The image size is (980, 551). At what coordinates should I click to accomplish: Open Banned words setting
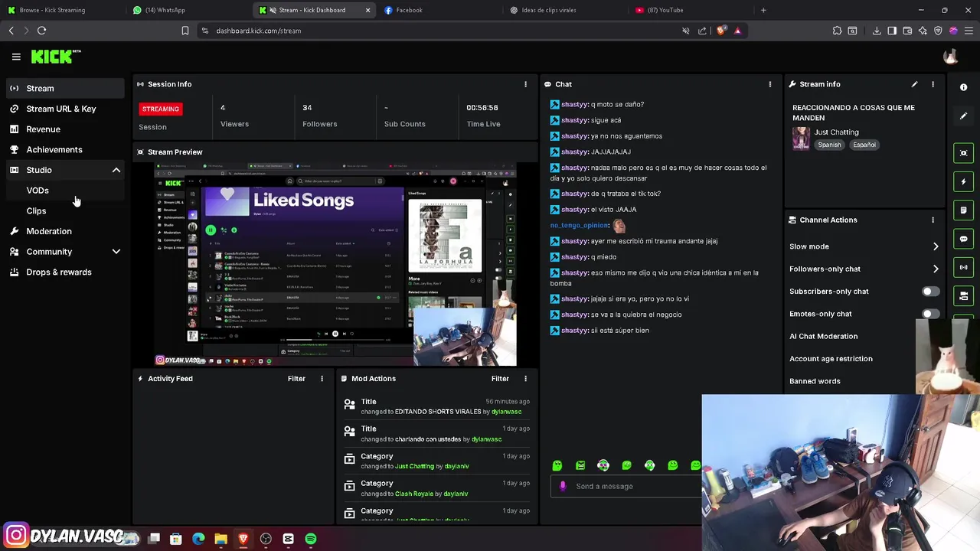pos(815,381)
